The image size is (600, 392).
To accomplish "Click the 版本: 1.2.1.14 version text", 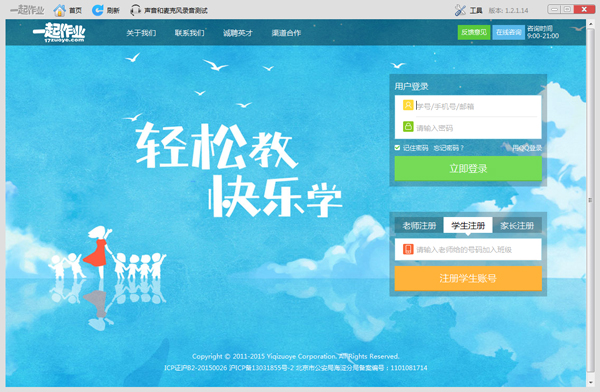I will pos(508,11).
